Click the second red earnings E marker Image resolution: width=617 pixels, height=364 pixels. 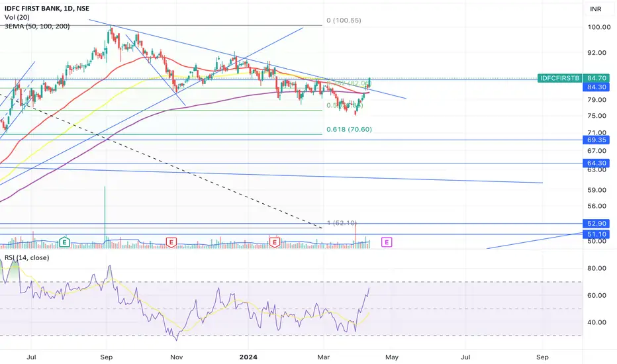pos(275,242)
